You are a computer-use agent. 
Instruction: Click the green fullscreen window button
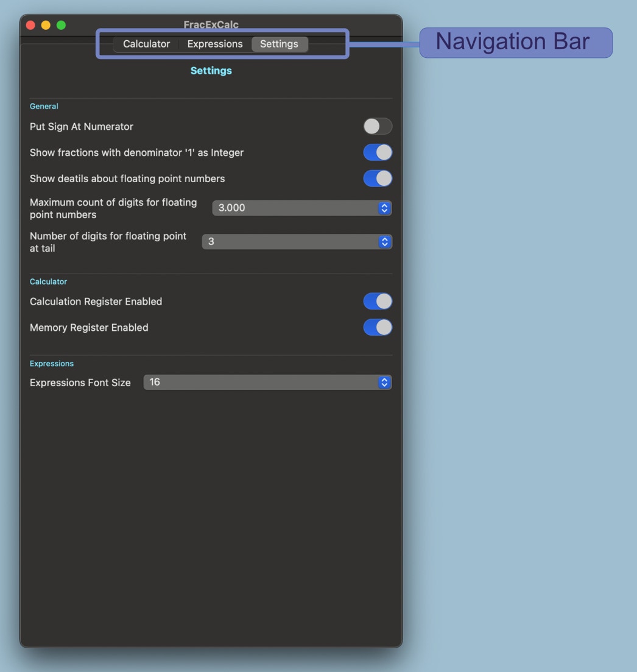pyautogui.click(x=61, y=25)
